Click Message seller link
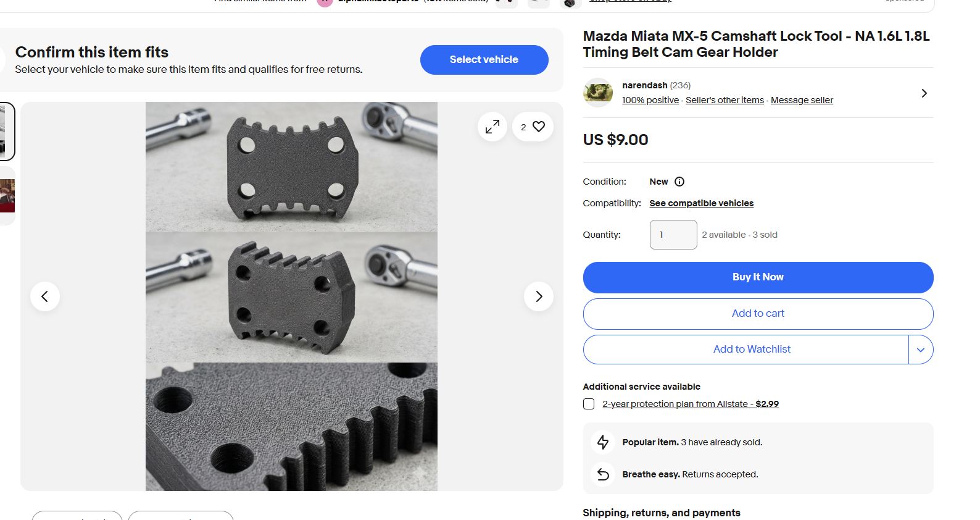 click(x=802, y=100)
